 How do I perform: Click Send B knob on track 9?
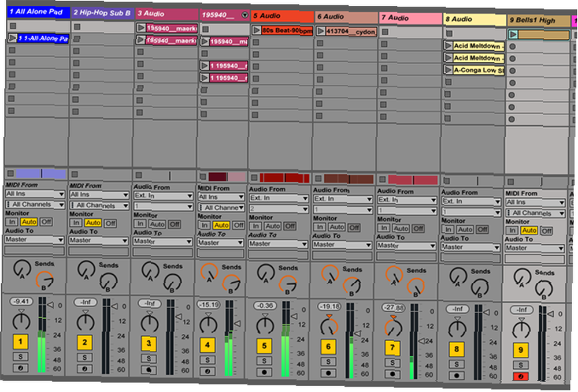tap(544, 289)
